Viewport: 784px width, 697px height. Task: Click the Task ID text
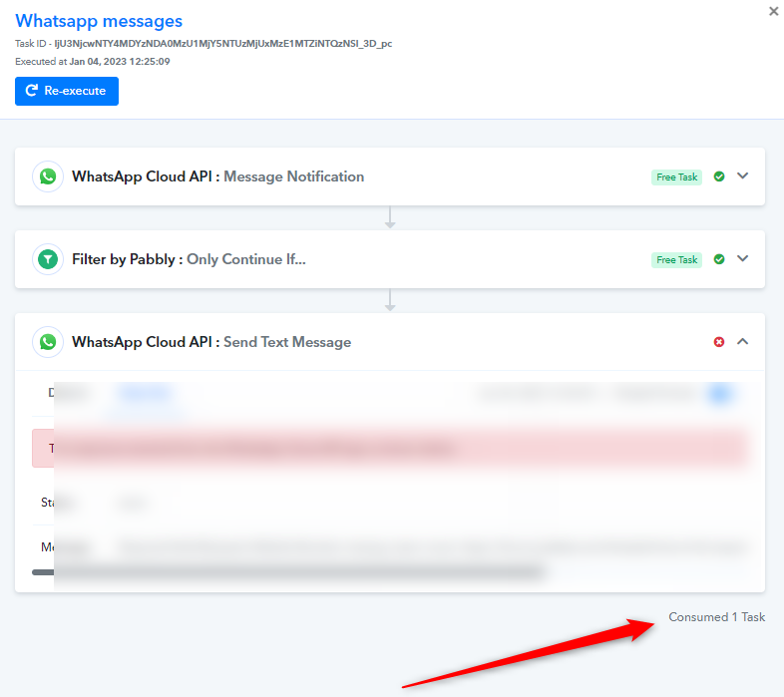pos(203,44)
